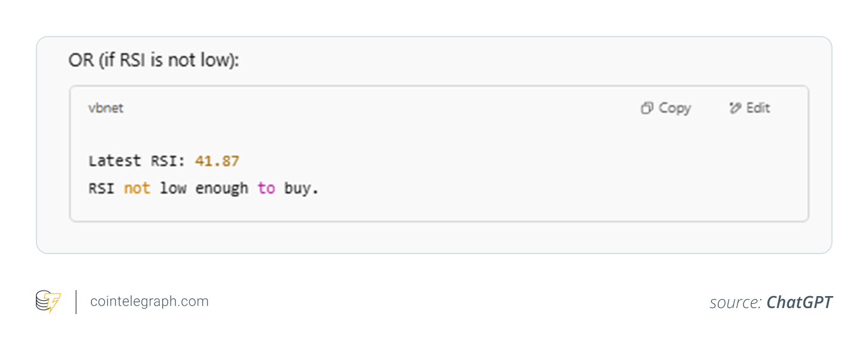Click the Cointelegraph logo
This screenshot has height=350, width=868.
point(48,301)
